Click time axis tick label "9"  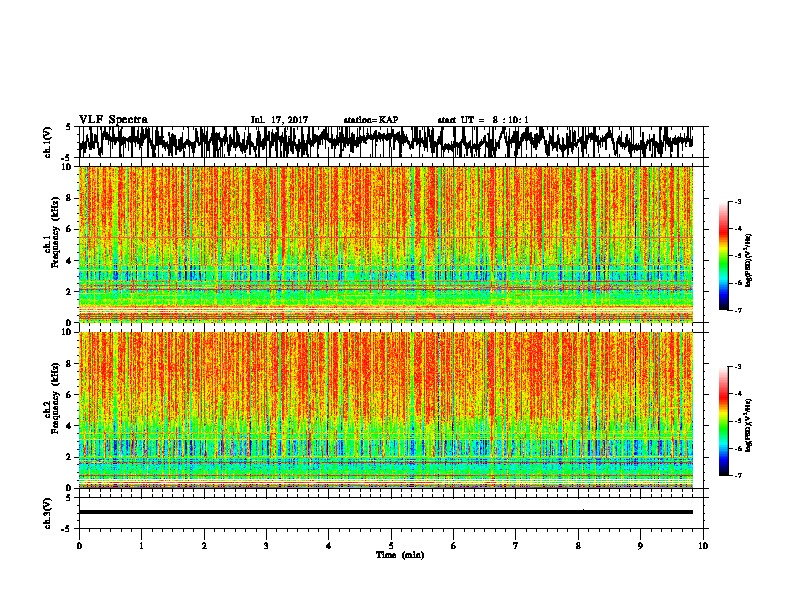[x=640, y=546]
